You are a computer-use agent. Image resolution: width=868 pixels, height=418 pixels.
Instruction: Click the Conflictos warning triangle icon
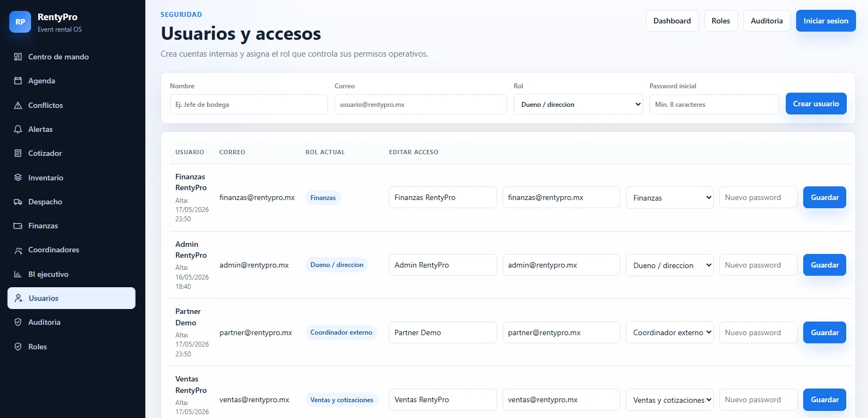(x=18, y=105)
